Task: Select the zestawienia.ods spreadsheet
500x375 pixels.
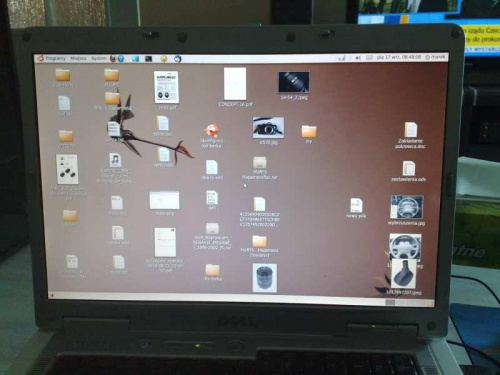Action: click(409, 171)
